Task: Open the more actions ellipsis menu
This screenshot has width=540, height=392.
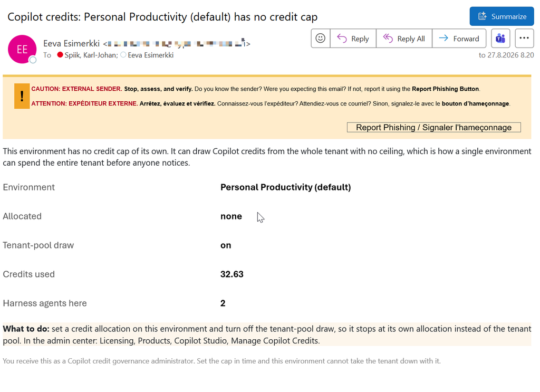Action: [524, 38]
